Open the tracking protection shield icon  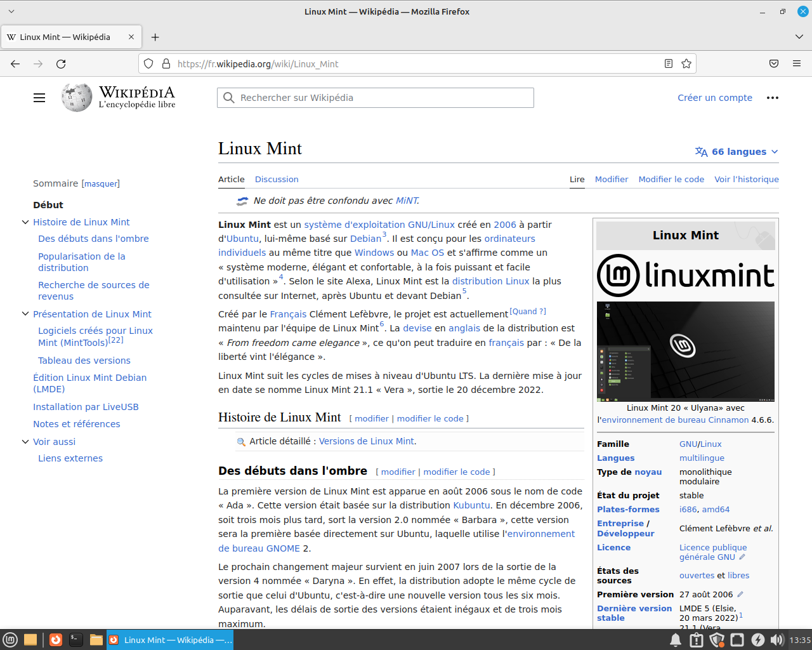coord(148,63)
